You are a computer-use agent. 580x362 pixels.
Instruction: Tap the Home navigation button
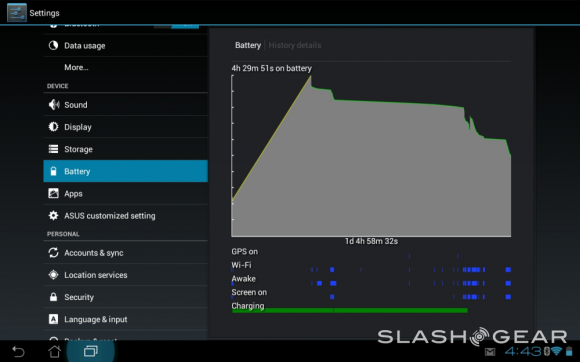pos(55,351)
